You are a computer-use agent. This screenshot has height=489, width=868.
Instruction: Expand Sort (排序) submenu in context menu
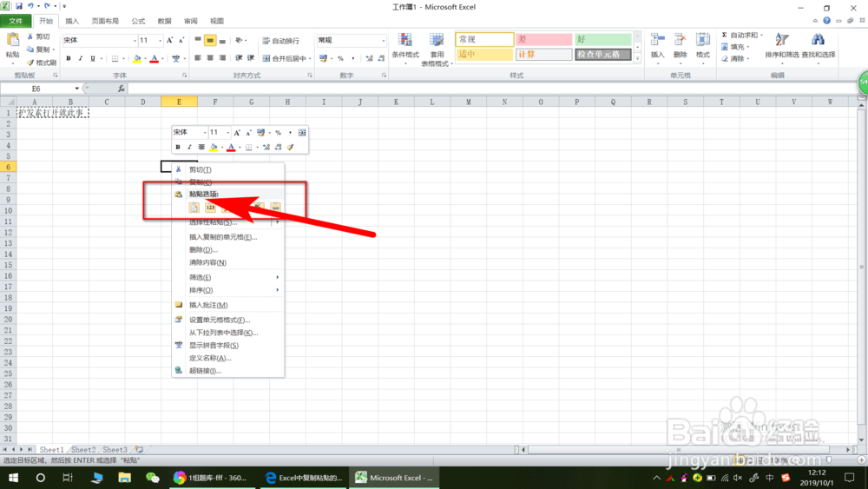tap(227, 290)
